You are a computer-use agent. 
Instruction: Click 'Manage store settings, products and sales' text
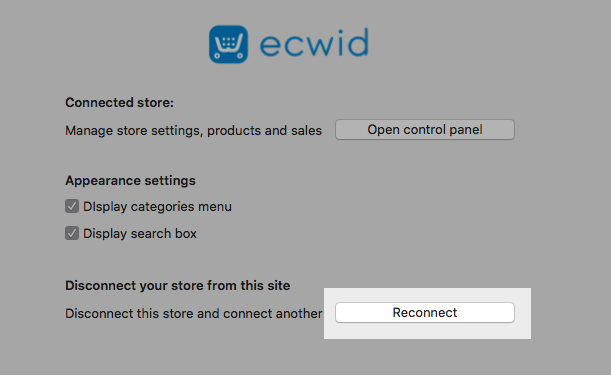tap(193, 131)
